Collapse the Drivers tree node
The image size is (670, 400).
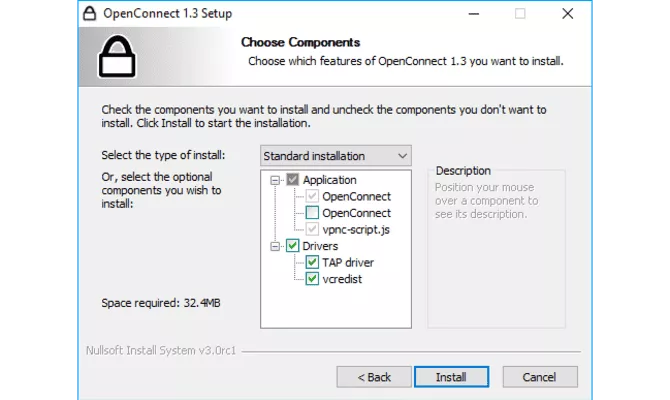coord(276,246)
